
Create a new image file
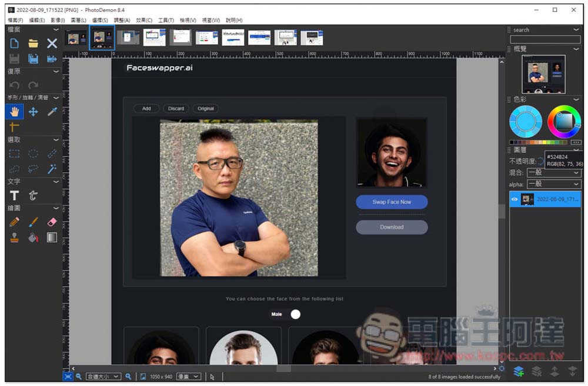pos(14,43)
